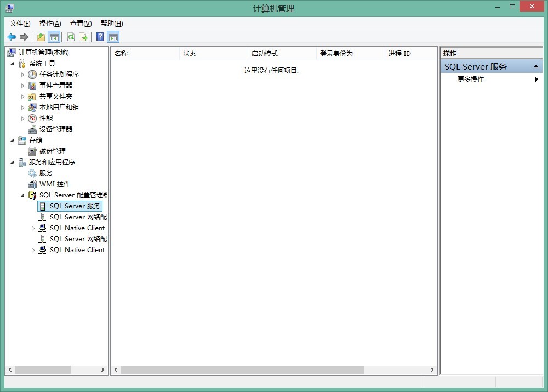Sort by the 名称 column header
This screenshot has height=392, width=548.
(145, 54)
